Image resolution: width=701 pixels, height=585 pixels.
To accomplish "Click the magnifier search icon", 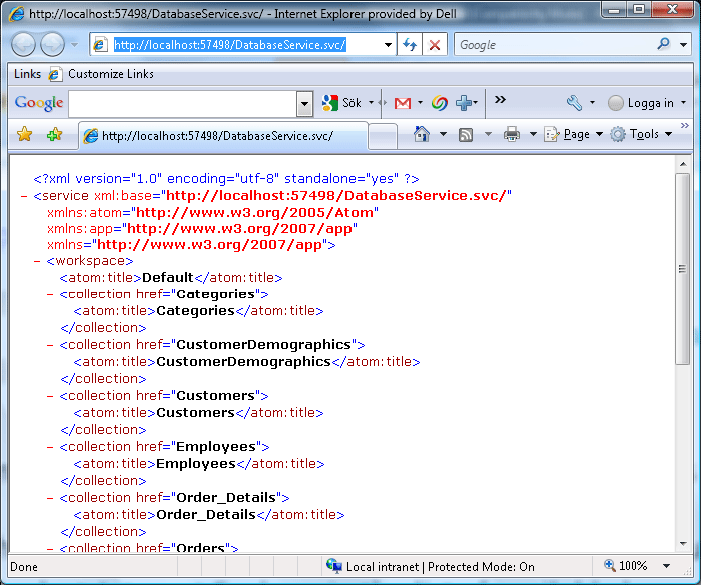I will click(663, 44).
